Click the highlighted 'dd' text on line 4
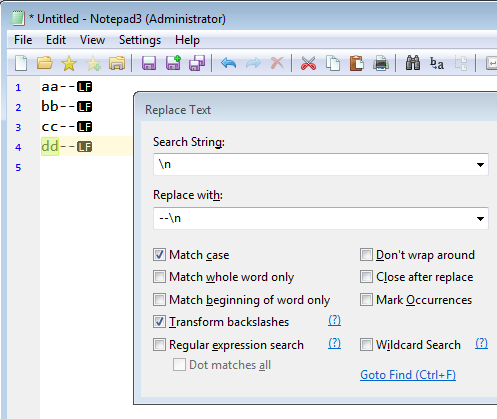497x419 pixels. 50,146
